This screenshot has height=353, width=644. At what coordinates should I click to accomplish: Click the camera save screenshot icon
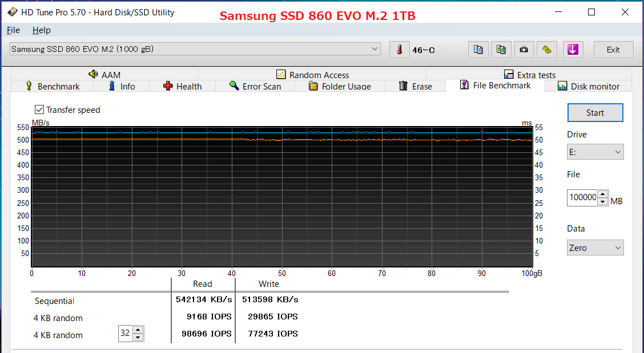pos(524,50)
